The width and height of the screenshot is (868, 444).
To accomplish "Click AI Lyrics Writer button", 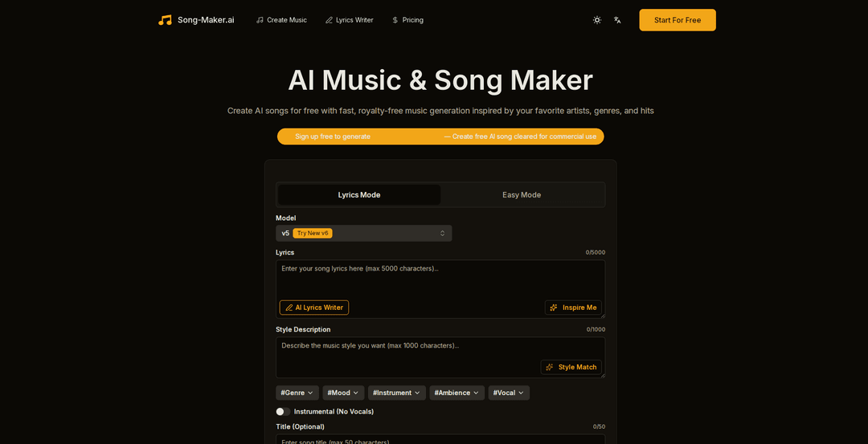I will (314, 308).
